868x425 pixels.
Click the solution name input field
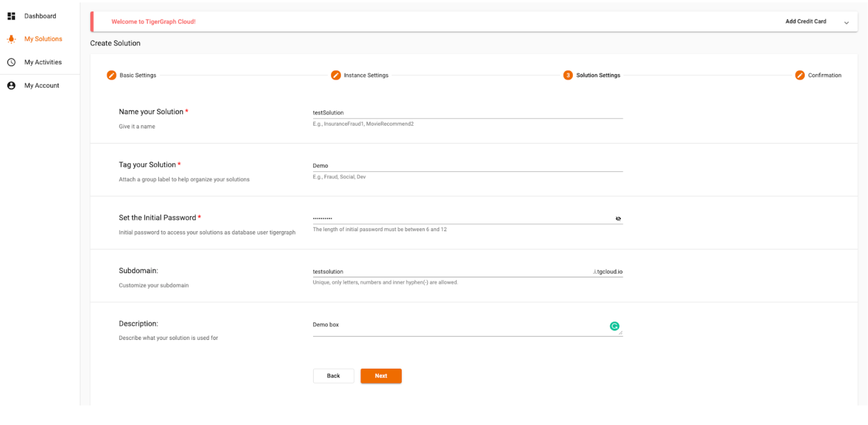pyautogui.click(x=467, y=113)
